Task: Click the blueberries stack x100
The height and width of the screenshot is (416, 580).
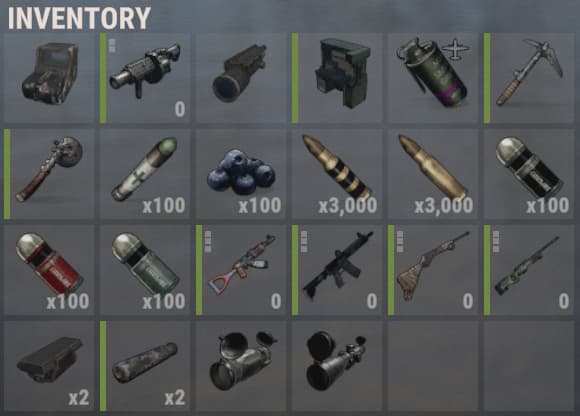Action: click(x=241, y=174)
